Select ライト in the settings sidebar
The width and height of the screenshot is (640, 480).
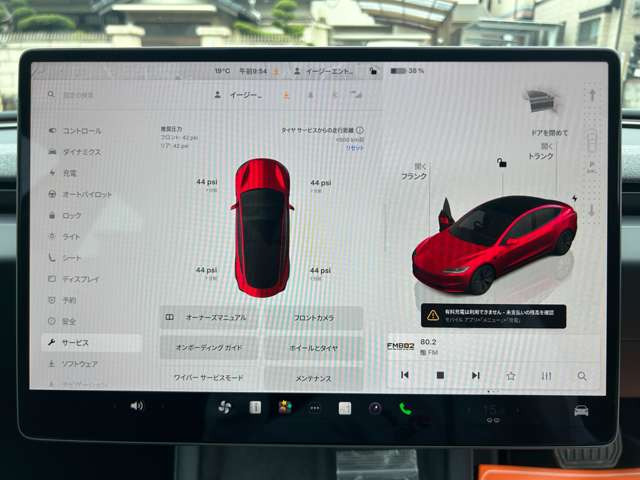tap(64, 236)
